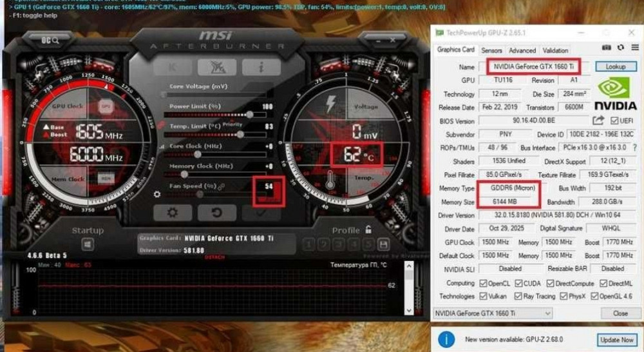This screenshot has width=644, height=352.
Task: Click the NVIDIA logo in GPU-Z
Action: pos(616,94)
